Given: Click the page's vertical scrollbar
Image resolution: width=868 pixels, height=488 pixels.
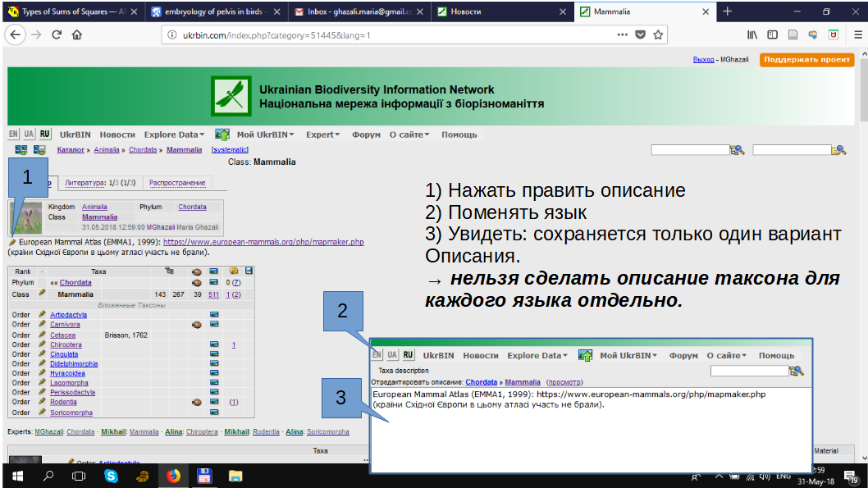Looking at the screenshot, I should (x=862, y=246).
